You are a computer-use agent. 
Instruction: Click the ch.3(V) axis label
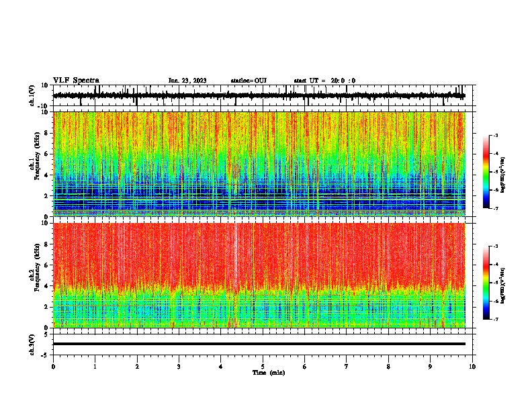coord(32,345)
